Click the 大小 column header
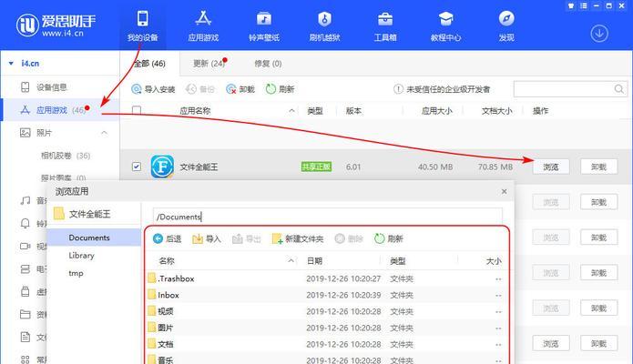Screen dimensions: 633x364 494,261
